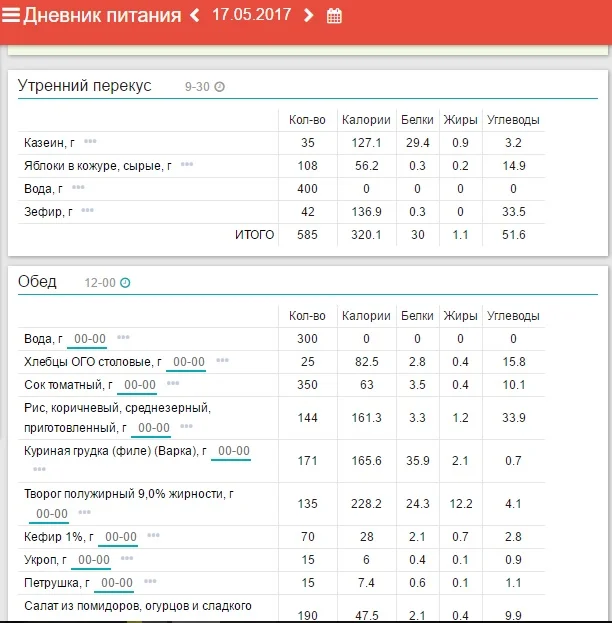Image resolution: width=612 pixels, height=623 pixels.
Task: Click quantity 35 for Казеин
Action: point(308,143)
